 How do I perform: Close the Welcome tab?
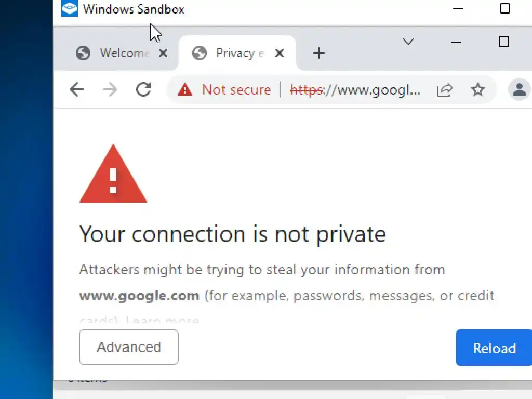tap(163, 53)
